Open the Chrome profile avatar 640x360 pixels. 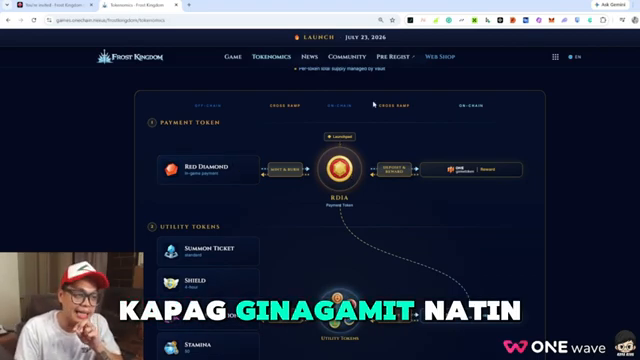pos(635,20)
